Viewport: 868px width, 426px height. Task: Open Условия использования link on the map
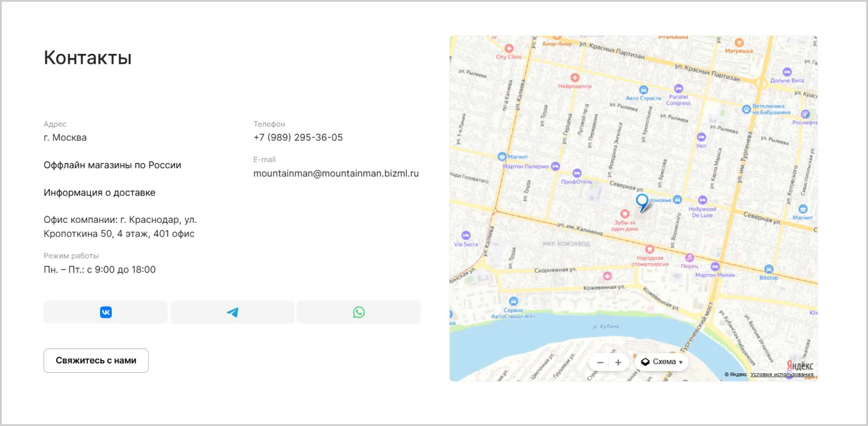click(x=782, y=374)
